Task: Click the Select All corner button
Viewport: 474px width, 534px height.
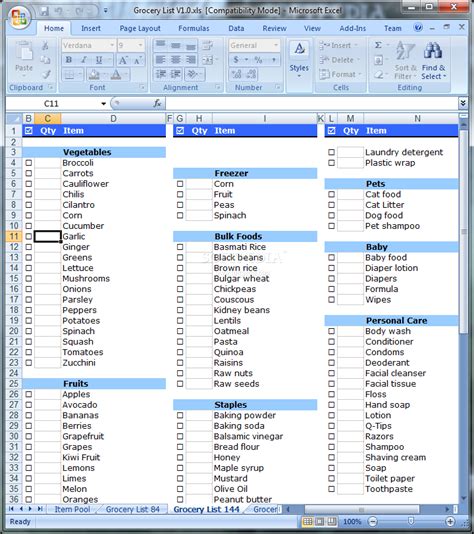Action: pyautogui.click(x=14, y=119)
